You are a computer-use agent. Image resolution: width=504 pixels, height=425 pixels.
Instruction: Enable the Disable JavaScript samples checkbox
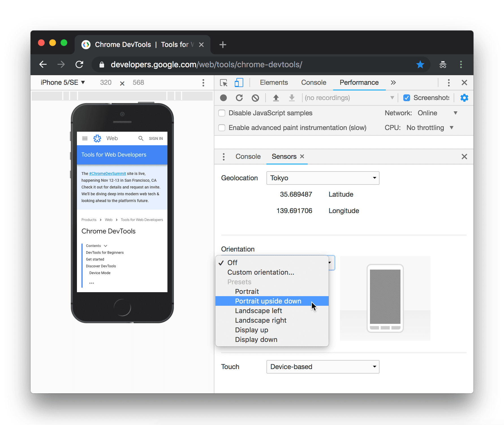tap(222, 113)
